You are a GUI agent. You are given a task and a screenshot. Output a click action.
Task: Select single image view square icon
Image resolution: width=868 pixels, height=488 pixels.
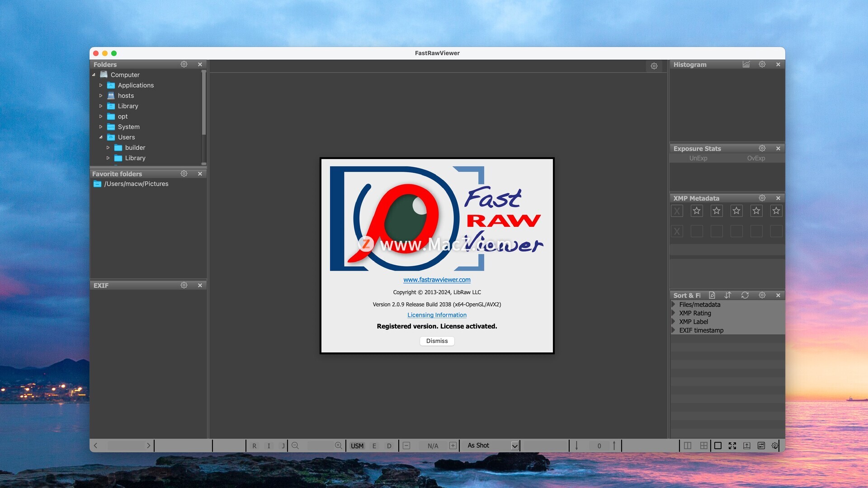coord(718,446)
